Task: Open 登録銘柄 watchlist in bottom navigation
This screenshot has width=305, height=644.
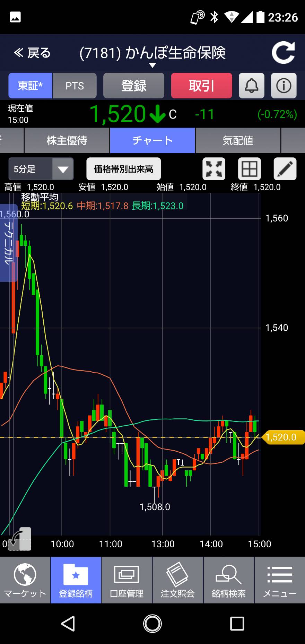Action: 76,580
